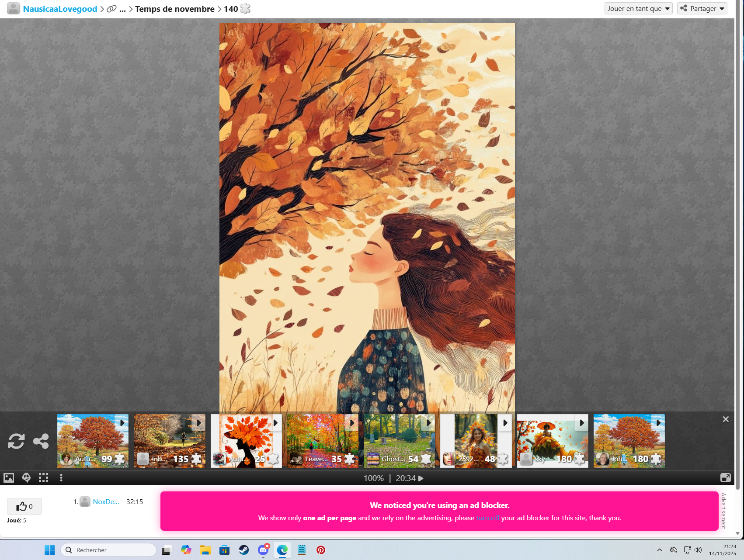The image size is (744, 560).
Task: Resume the timer showing 20:34
Action: [x=410, y=478]
